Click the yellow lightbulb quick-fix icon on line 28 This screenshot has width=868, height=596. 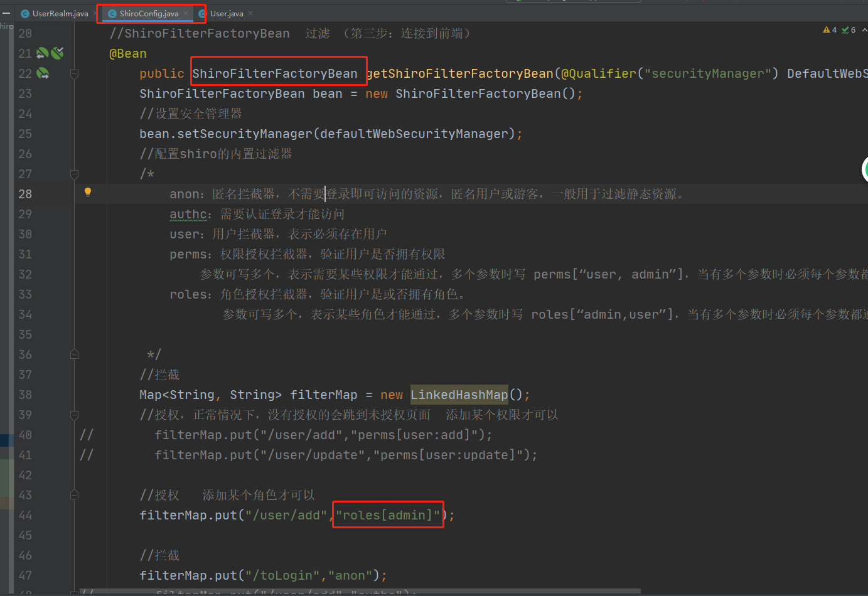(x=88, y=193)
